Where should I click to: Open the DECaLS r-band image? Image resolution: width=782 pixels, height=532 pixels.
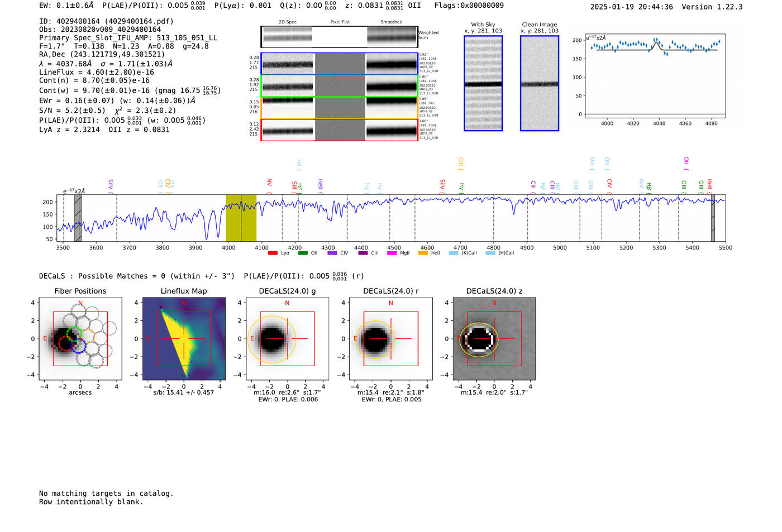(x=390, y=339)
